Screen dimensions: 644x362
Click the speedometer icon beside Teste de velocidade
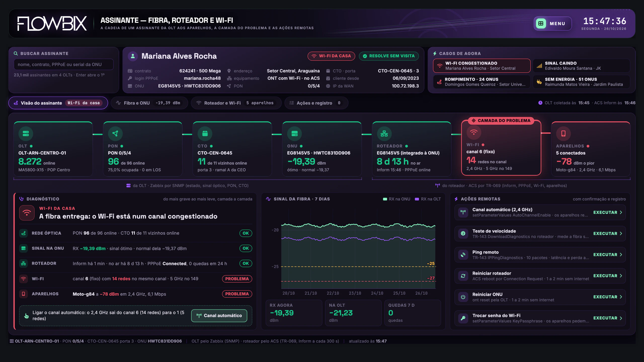(x=463, y=234)
